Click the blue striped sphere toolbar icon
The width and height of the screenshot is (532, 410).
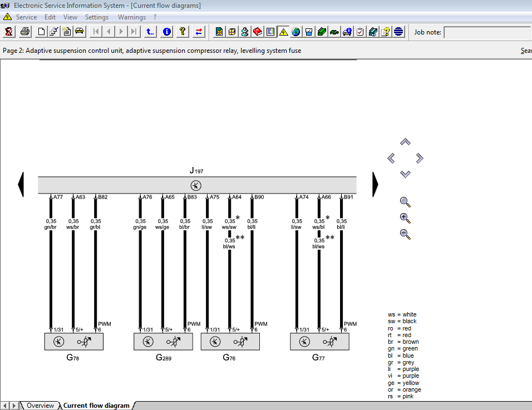pos(398,32)
